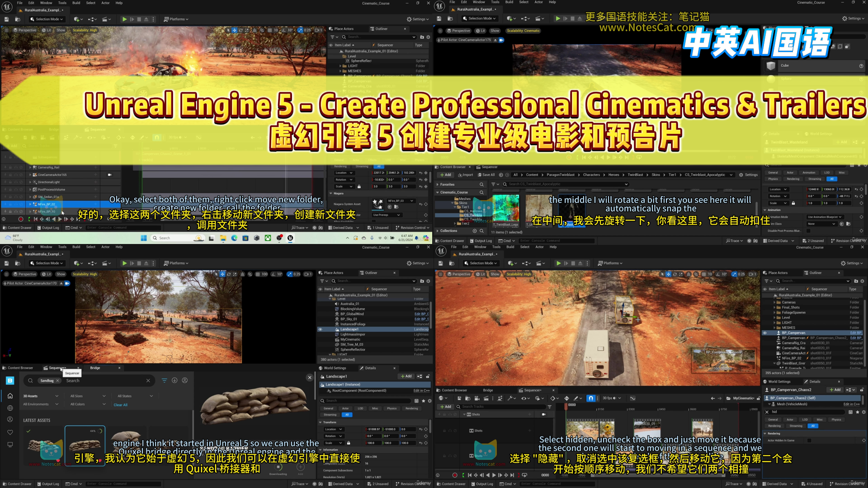Click Edit in C++ for RootComponent
The height and width of the screenshot is (488, 868).
click(x=421, y=390)
